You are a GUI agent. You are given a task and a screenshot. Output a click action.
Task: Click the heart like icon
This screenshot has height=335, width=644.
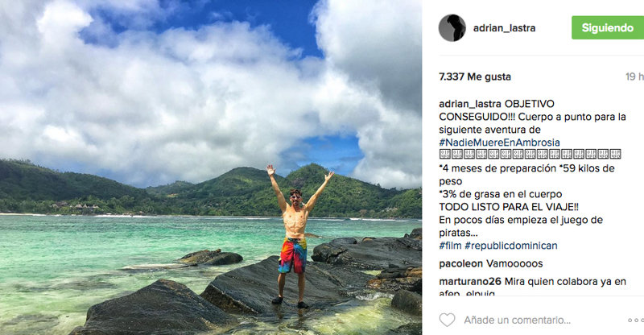coord(447,320)
